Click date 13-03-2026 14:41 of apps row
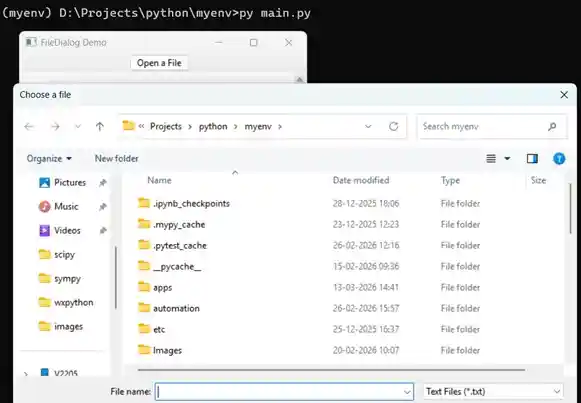The width and height of the screenshot is (581, 403). pyautogui.click(x=366, y=287)
